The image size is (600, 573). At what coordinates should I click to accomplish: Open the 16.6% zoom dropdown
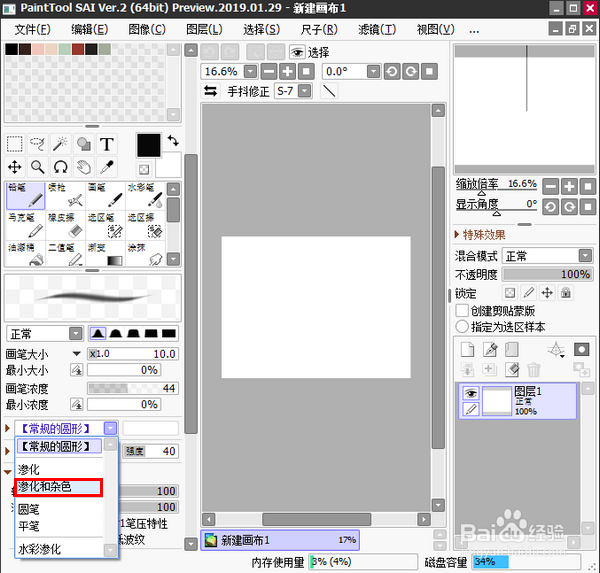tap(251, 72)
